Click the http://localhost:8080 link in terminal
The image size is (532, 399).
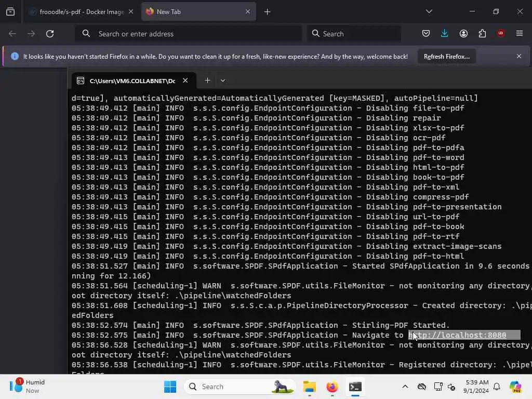coord(457,335)
